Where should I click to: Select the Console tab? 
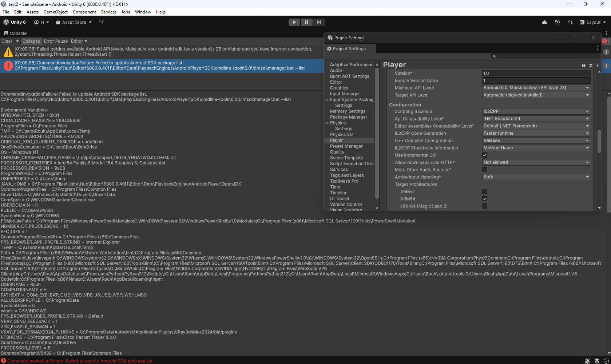(15, 33)
